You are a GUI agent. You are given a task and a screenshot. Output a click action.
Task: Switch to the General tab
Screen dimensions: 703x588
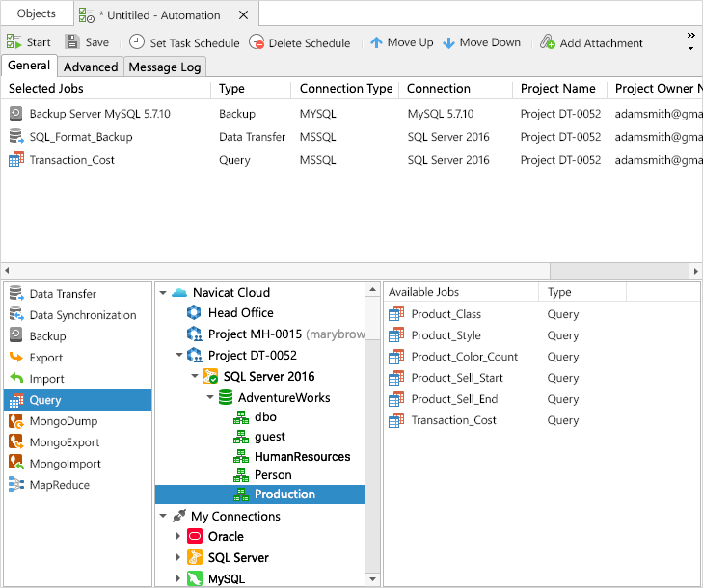pos(29,66)
